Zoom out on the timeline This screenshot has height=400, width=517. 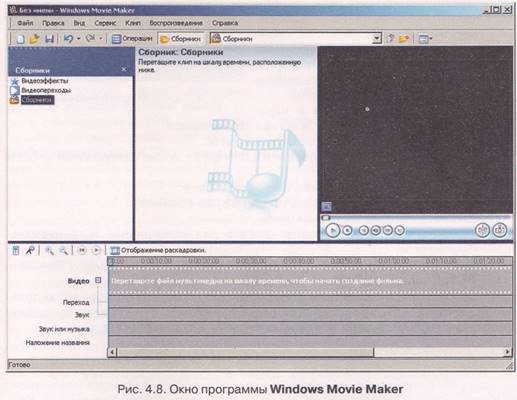click(x=63, y=250)
